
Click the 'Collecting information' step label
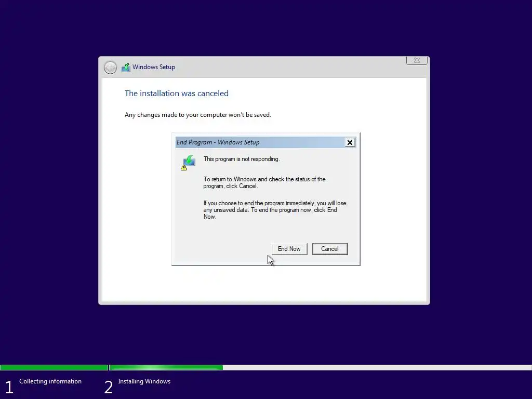(50, 381)
